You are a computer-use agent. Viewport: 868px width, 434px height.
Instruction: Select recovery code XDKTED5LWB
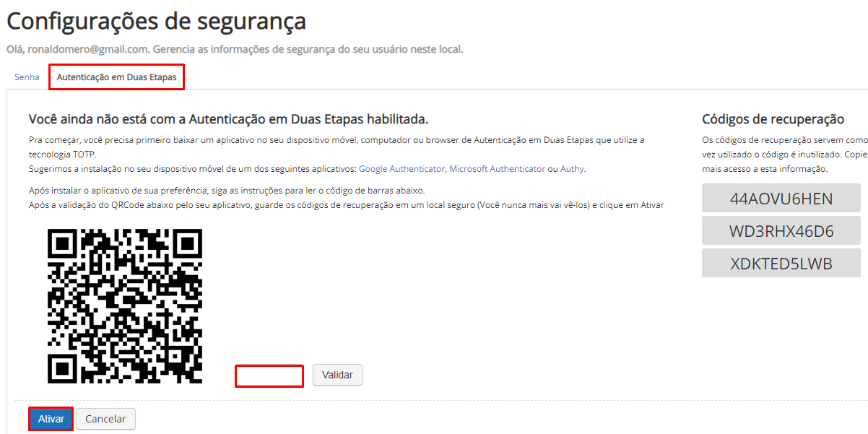781,264
